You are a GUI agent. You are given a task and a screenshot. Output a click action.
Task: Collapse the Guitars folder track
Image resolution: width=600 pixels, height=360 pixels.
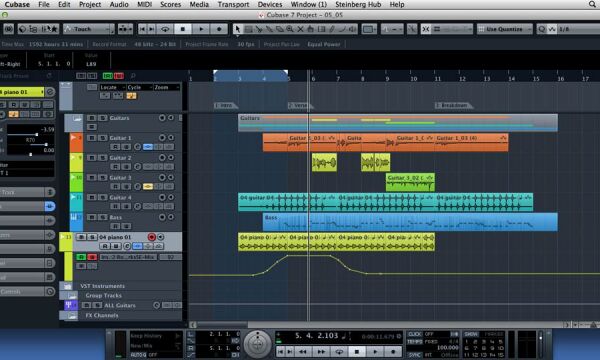coord(77,119)
